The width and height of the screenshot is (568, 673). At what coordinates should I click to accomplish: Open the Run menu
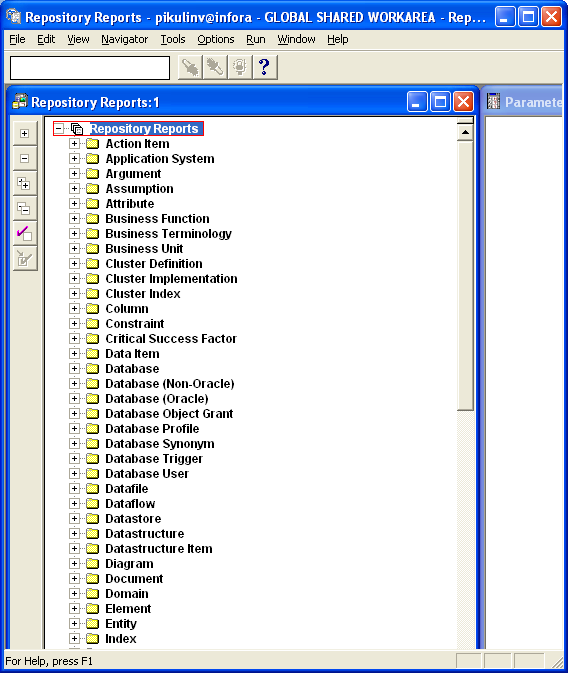pos(255,39)
